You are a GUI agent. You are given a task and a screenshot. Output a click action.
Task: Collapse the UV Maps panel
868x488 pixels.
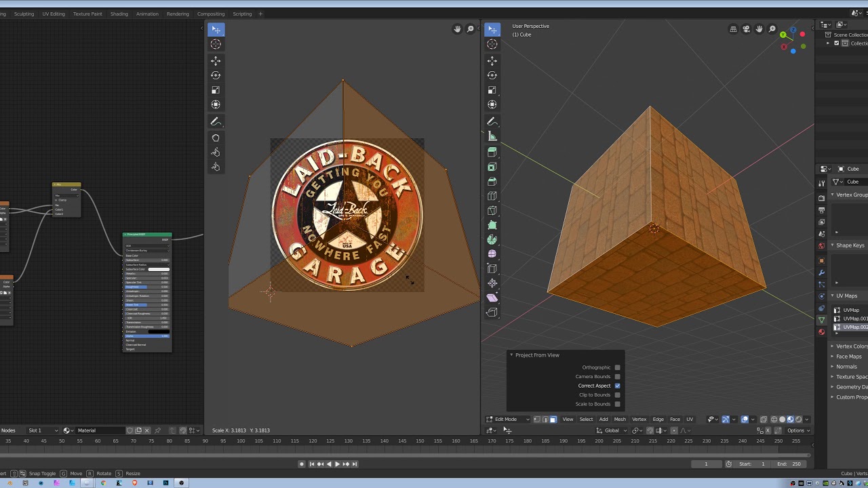point(833,296)
